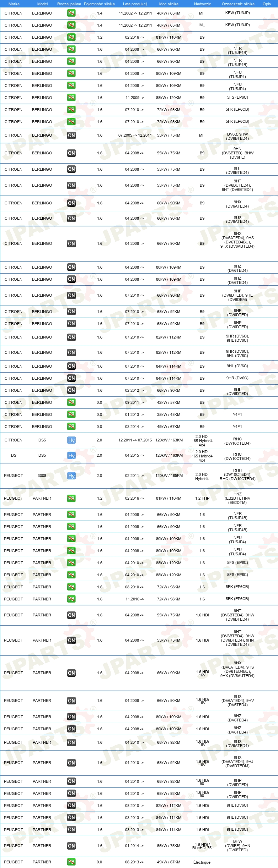The width and height of the screenshot is (278, 868).
Task: Click the Rodzaj paliwa column header
Action: point(69,4)
